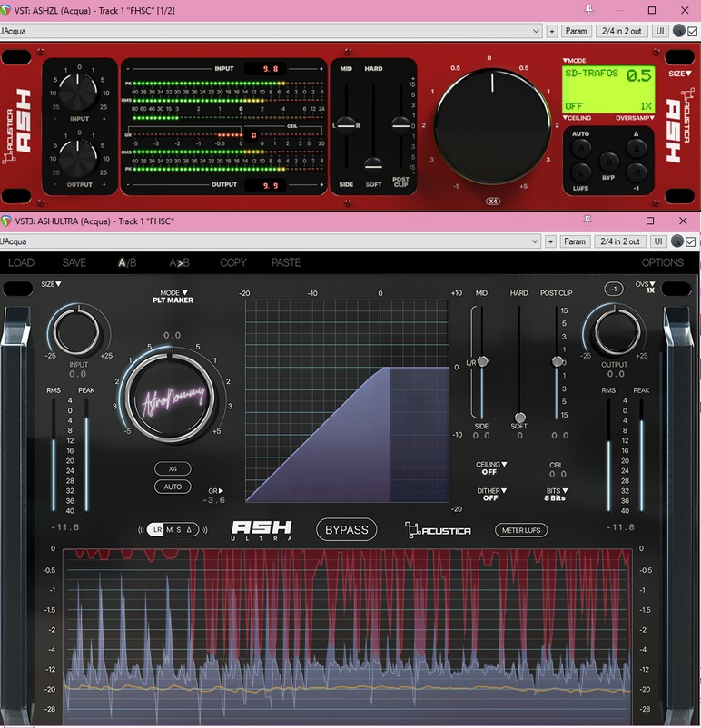Click the A/B compare icon
701x728 pixels.
point(128,262)
